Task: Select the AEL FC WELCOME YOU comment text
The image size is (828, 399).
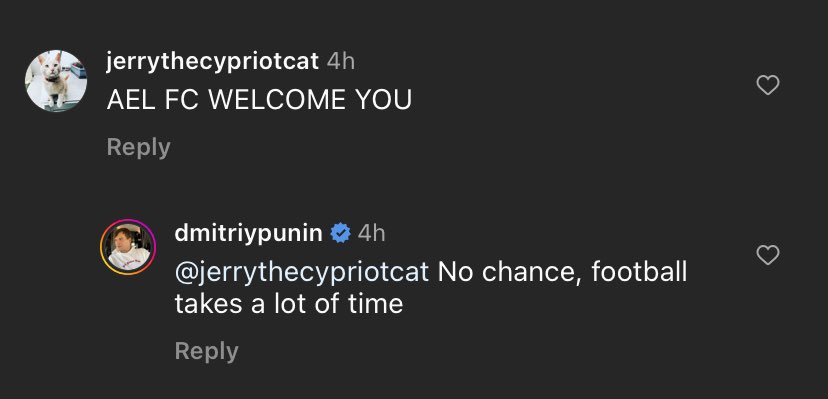Action: pos(259,100)
